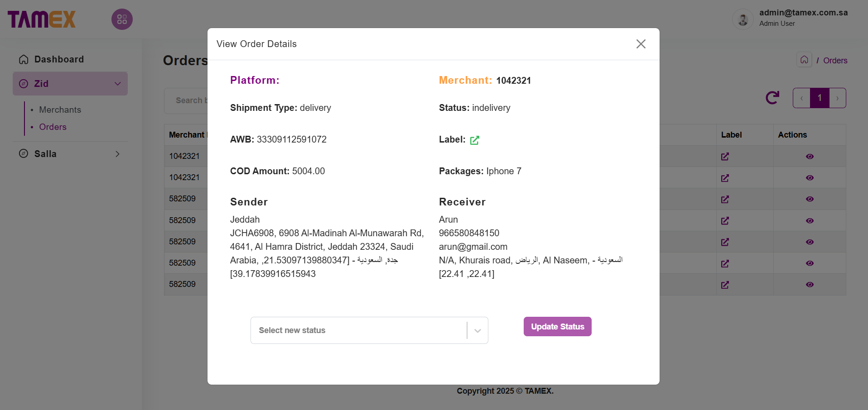
Task: Open the apps grid menu icon
Action: point(122,19)
